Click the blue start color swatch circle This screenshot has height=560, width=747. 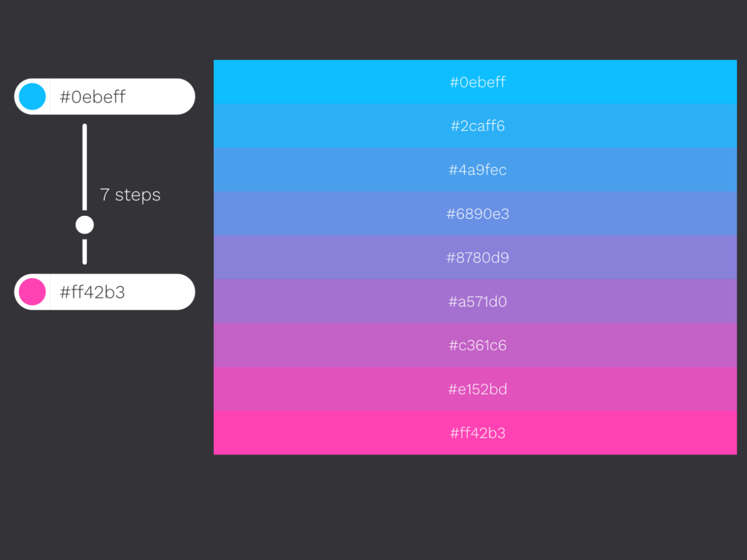click(32, 97)
